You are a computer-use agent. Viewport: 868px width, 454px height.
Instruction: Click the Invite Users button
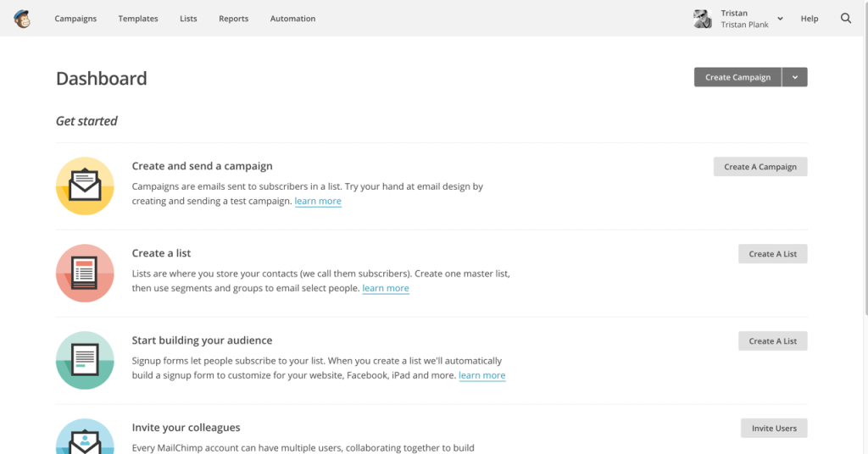(x=774, y=428)
